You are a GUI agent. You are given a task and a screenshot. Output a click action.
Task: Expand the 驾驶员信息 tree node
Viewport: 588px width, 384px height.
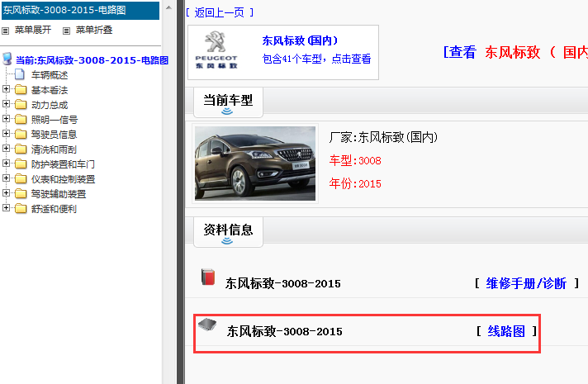click(6, 134)
